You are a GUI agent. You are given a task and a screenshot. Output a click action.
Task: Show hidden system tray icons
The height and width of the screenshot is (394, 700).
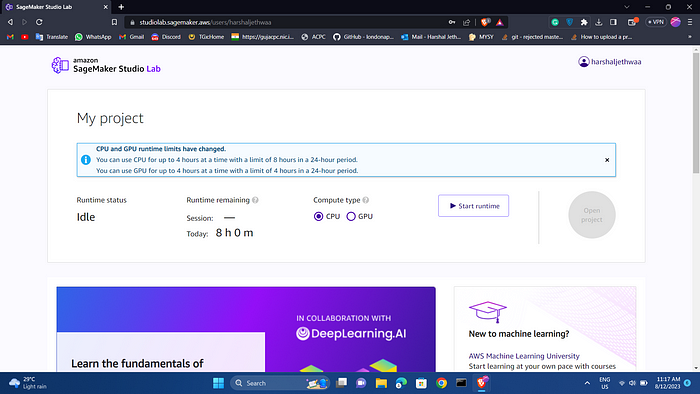click(x=587, y=383)
